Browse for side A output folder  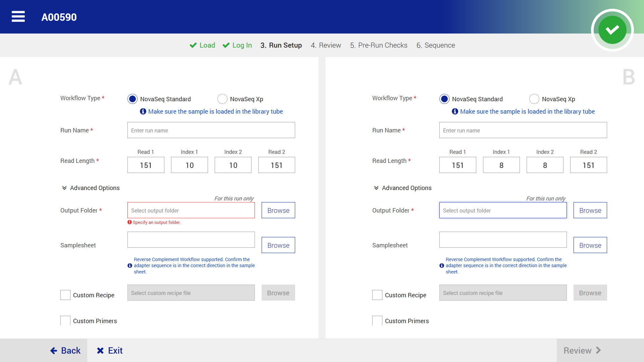pos(278,210)
